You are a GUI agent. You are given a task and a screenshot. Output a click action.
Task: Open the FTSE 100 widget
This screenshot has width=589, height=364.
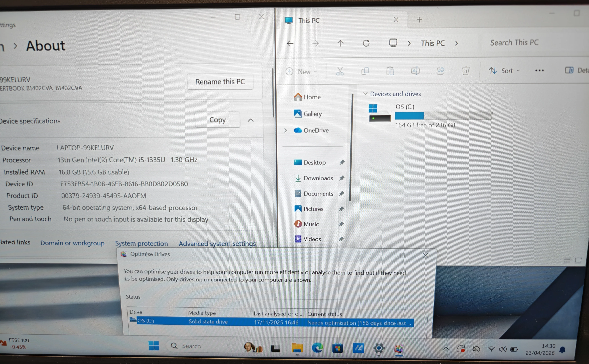(15, 344)
